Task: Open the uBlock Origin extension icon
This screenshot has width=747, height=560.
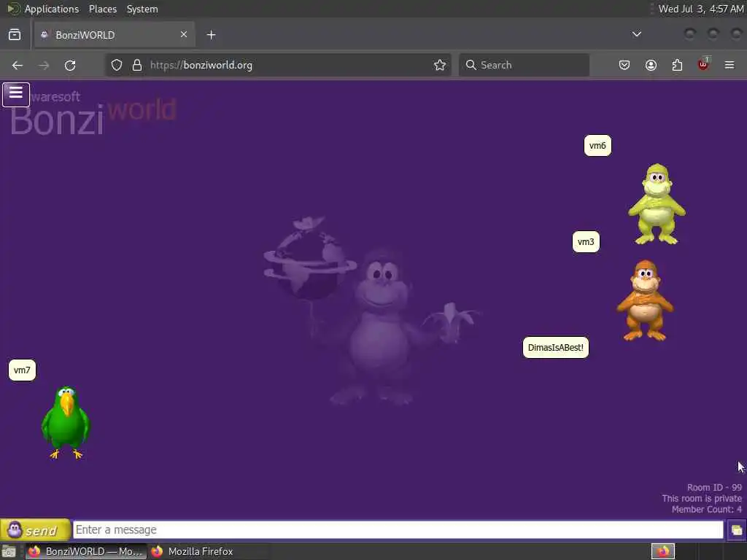Action: tap(703, 64)
